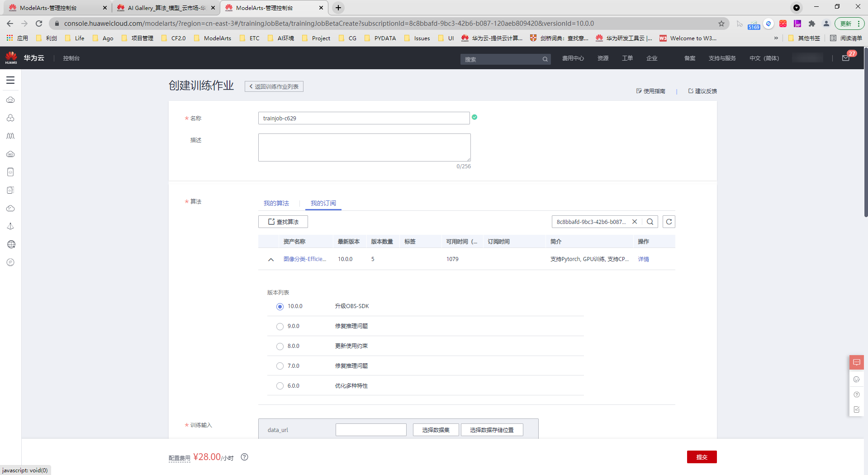Viewport: 868px width, 475px height.
Task: Open the browser profile avatar icon
Action: pyautogui.click(x=826, y=24)
